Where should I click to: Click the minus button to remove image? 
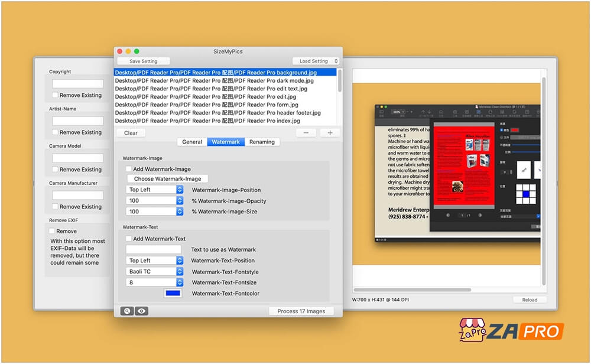[x=306, y=133]
